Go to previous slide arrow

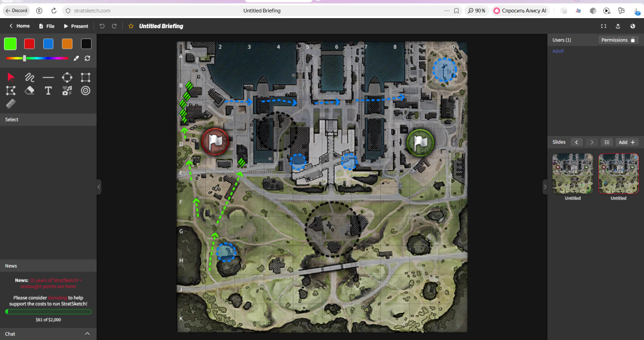(577, 142)
